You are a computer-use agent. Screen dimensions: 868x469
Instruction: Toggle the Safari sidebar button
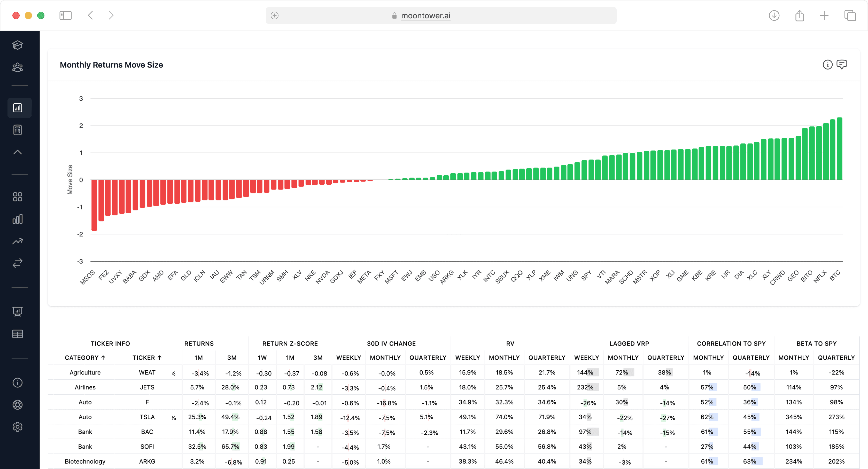[x=65, y=15]
